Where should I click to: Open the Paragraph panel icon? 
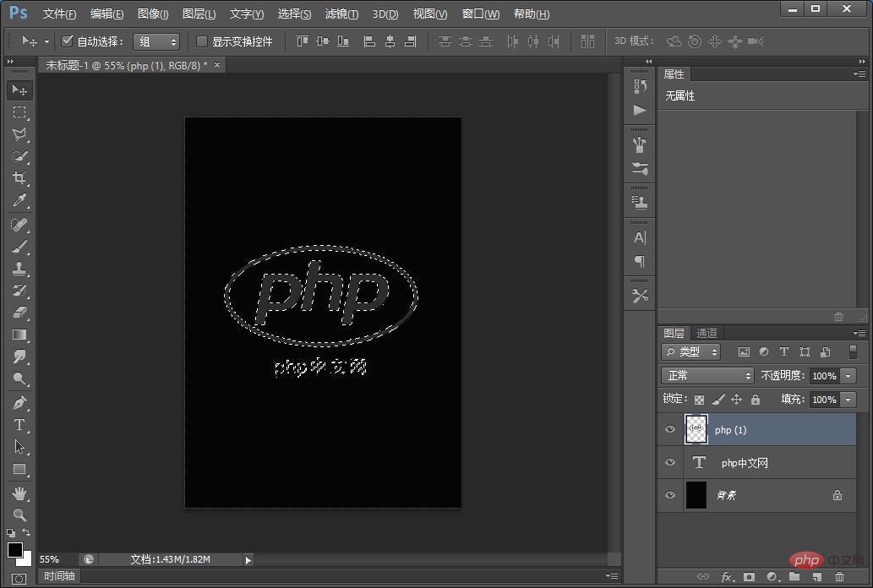640,261
